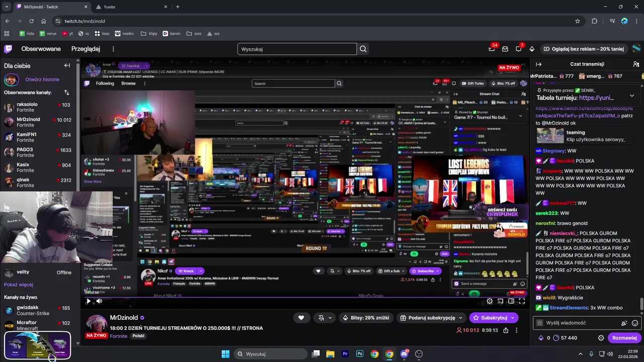
Task: Expand pinned Tabela turnieju message
Action: pos(632,96)
